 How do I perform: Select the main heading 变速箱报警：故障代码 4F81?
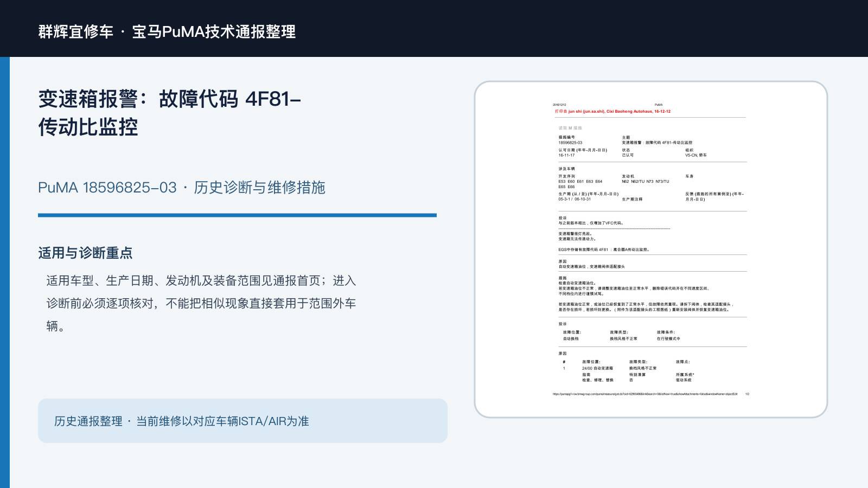coord(170,113)
